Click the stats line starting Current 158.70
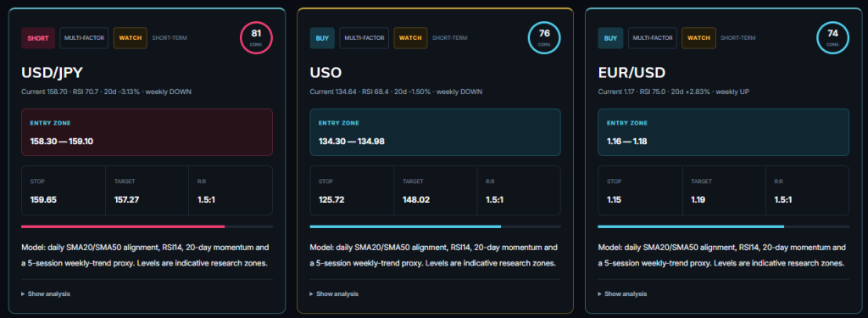The width and height of the screenshot is (868, 318). (x=106, y=92)
